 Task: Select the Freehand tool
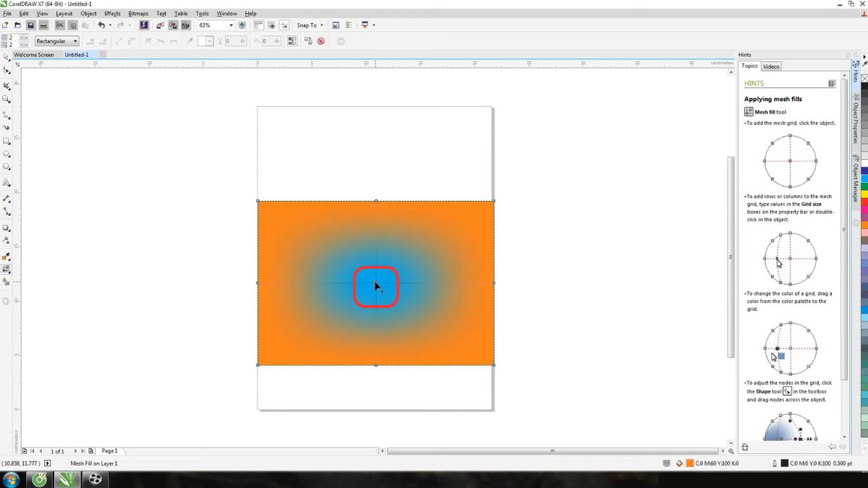point(7,114)
